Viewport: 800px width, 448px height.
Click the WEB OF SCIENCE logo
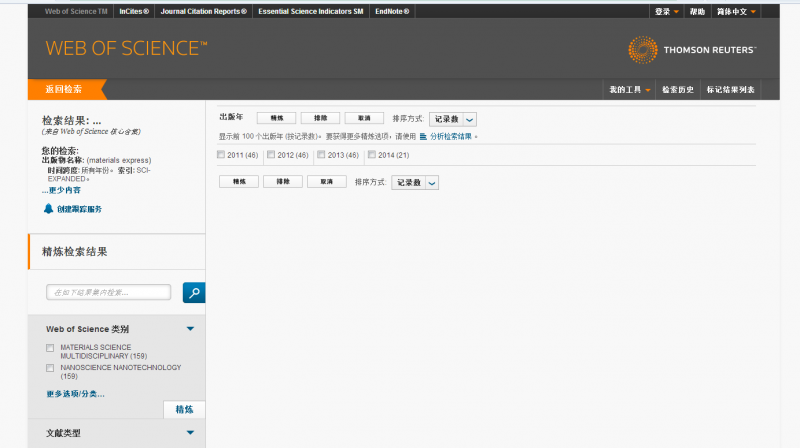127,48
